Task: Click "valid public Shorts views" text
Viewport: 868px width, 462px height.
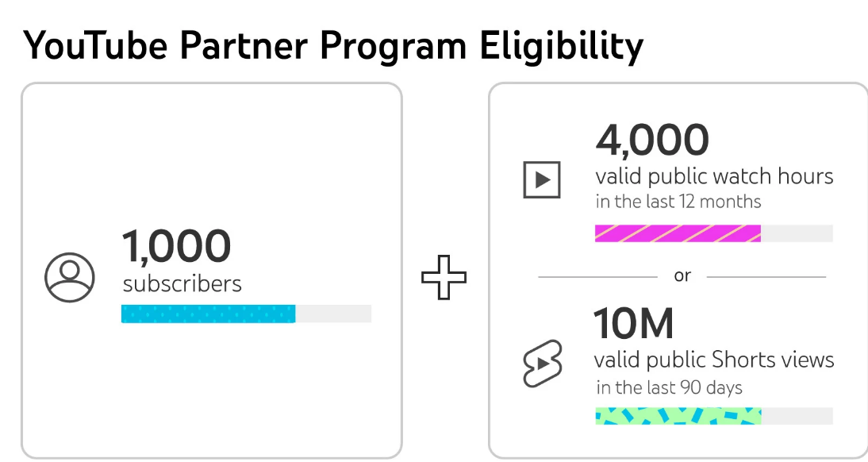Action: coord(714,360)
